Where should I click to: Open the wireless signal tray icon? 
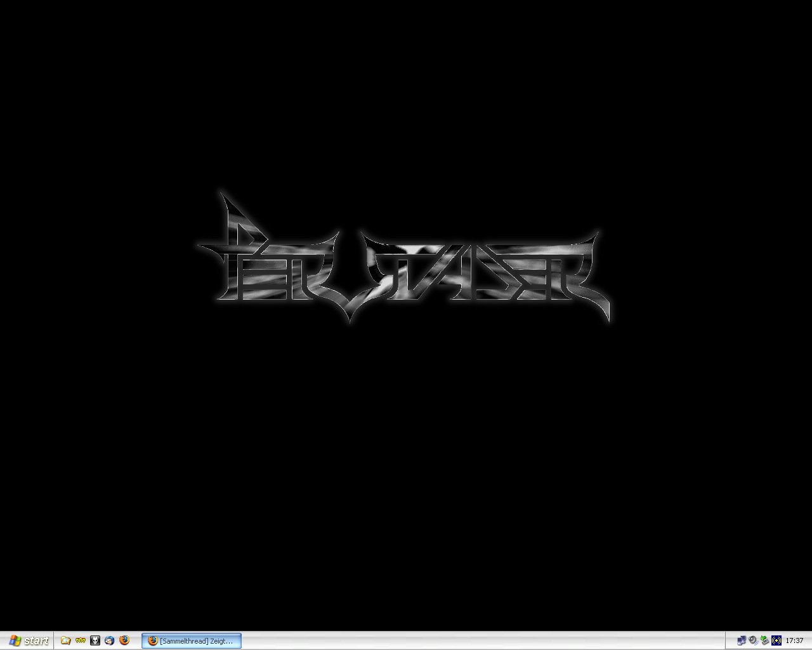pyautogui.click(x=776, y=641)
